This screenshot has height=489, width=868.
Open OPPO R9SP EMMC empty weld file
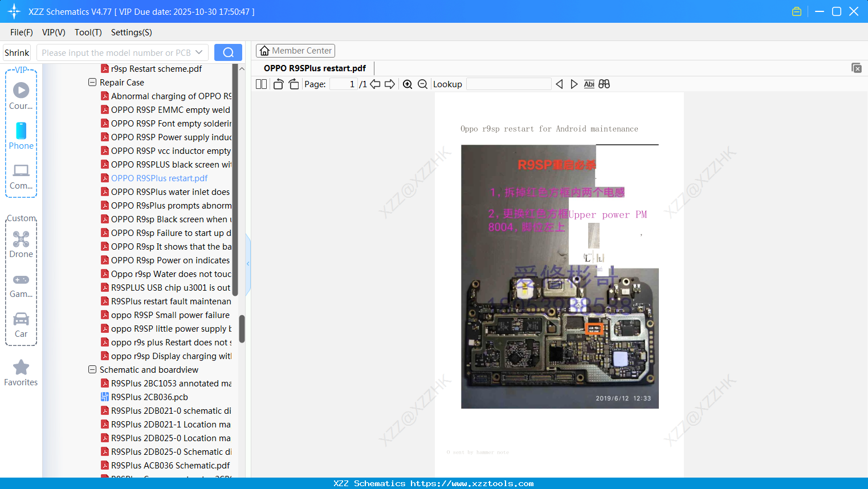(166, 110)
